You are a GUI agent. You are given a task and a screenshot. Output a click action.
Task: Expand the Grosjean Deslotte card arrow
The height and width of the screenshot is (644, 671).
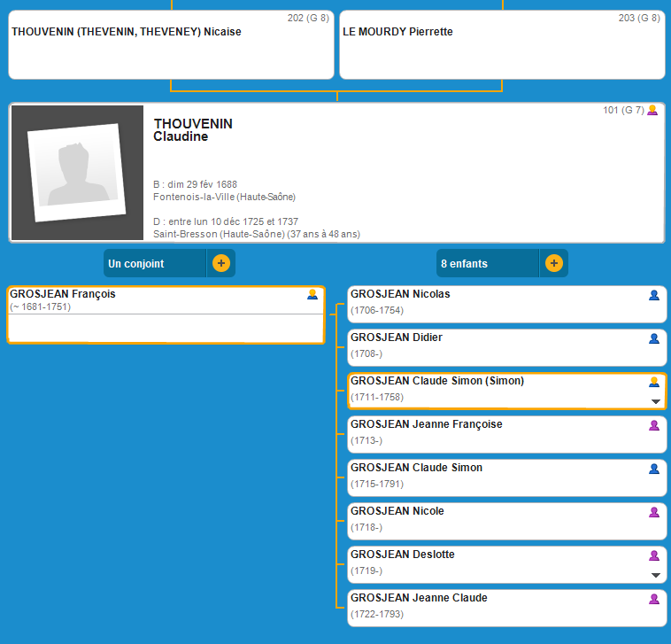point(656,575)
